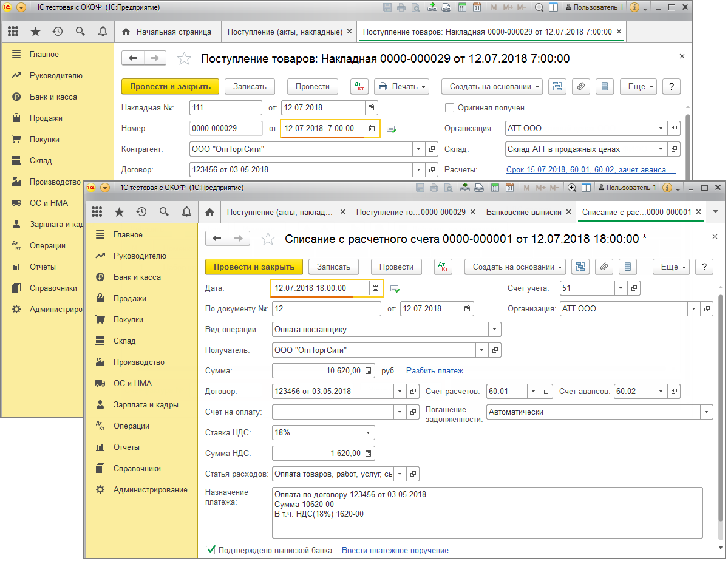
Task: Open Организация АТТ ООО form in Списание
Action: 707,309
